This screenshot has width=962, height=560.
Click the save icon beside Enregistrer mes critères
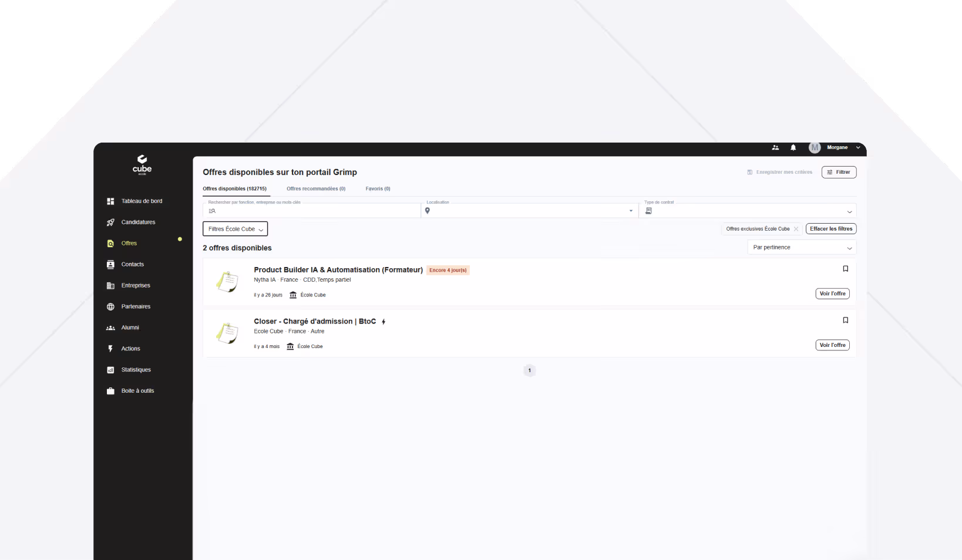click(x=750, y=173)
